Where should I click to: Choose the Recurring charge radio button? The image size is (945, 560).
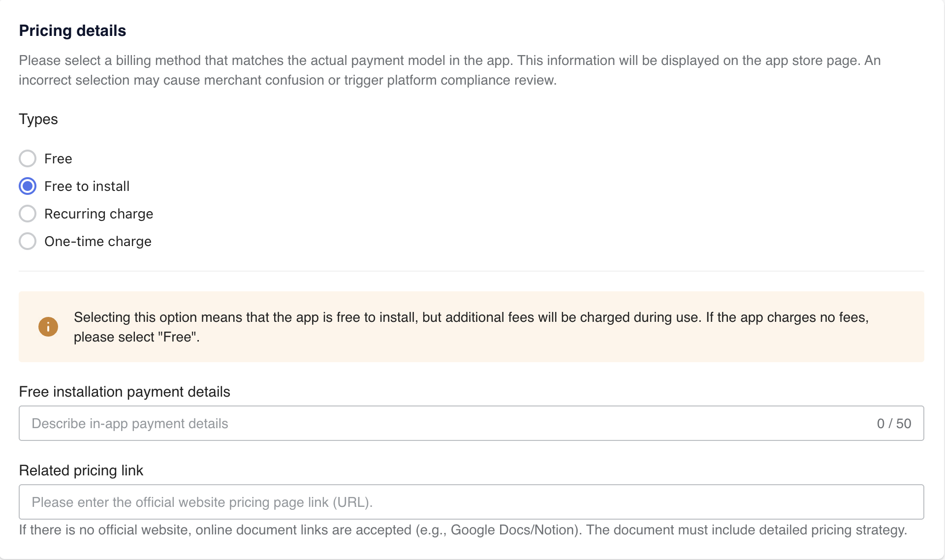[28, 214]
